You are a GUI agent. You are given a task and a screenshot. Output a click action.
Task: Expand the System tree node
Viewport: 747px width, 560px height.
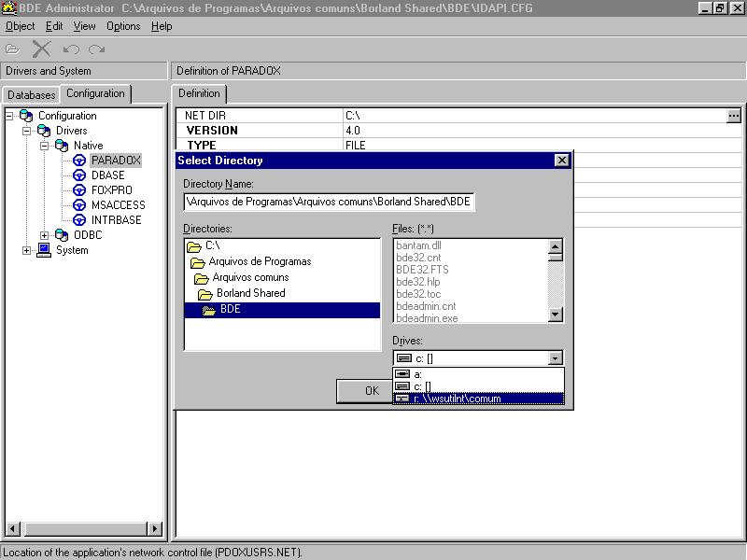(x=26, y=250)
